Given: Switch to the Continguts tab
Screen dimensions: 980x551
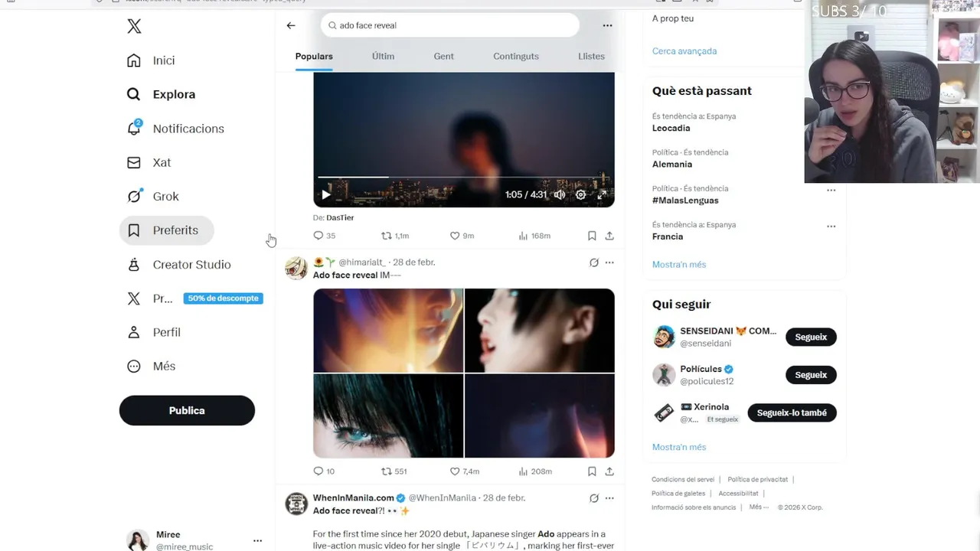Looking at the screenshot, I should (516, 56).
